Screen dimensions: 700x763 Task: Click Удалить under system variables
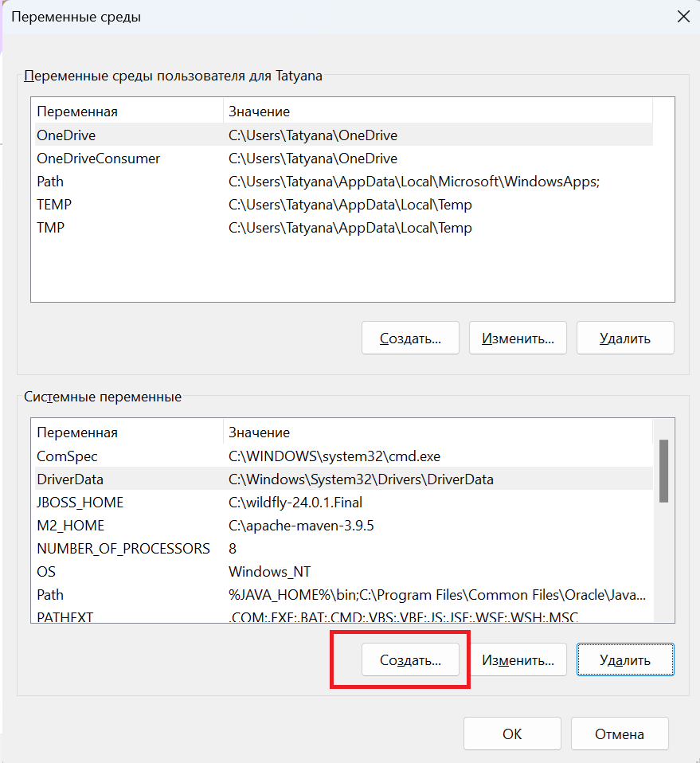(625, 660)
